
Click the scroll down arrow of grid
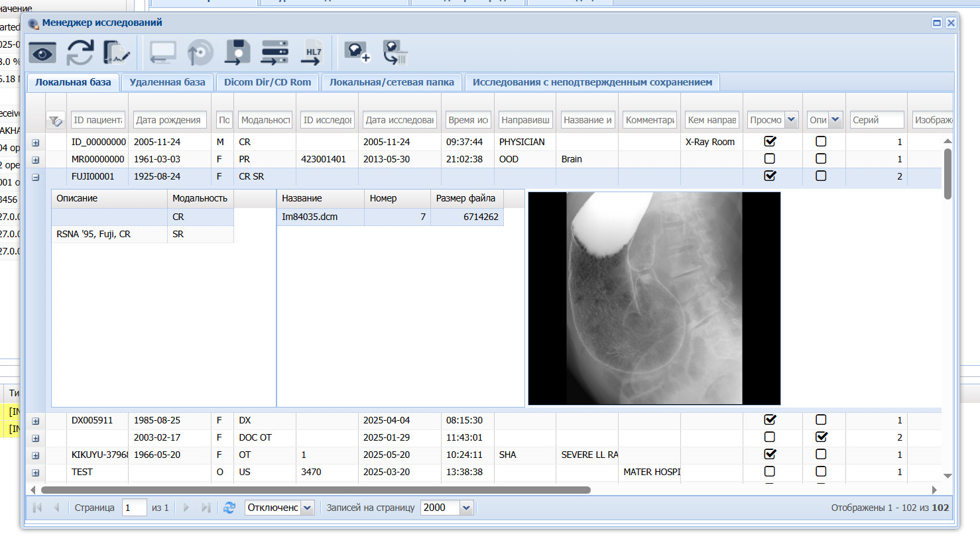click(x=948, y=476)
